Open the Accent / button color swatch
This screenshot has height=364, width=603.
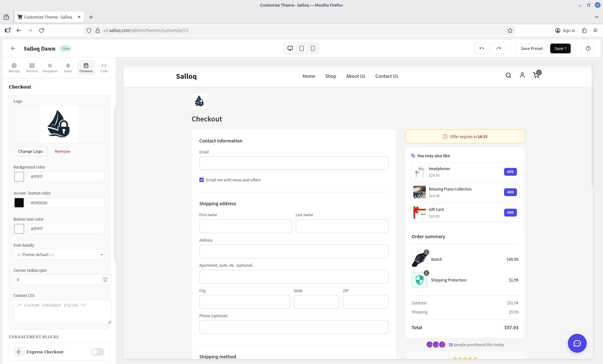click(x=19, y=203)
